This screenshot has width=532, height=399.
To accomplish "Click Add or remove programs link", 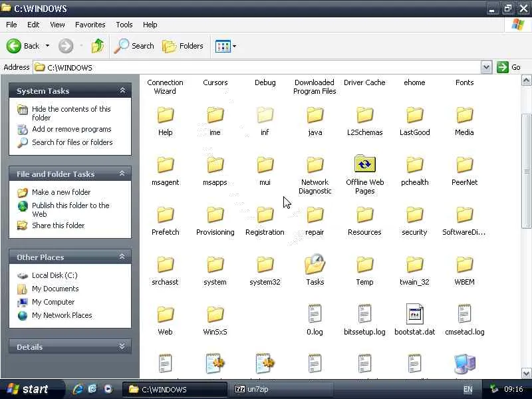I will (x=72, y=129).
